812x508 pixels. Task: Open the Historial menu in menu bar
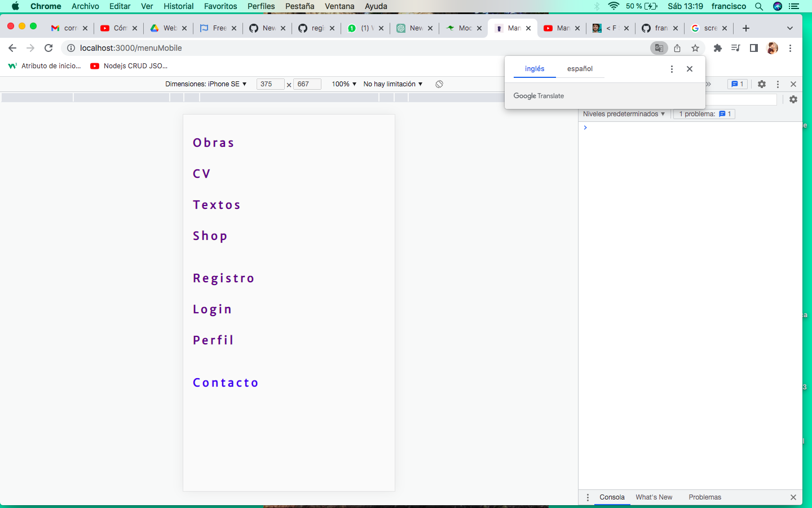(179, 6)
